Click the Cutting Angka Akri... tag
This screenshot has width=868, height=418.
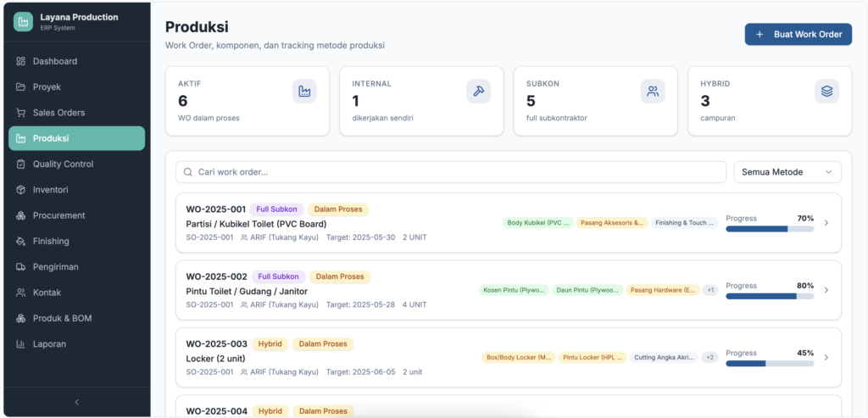pyautogui.click(x=664, y=358)
